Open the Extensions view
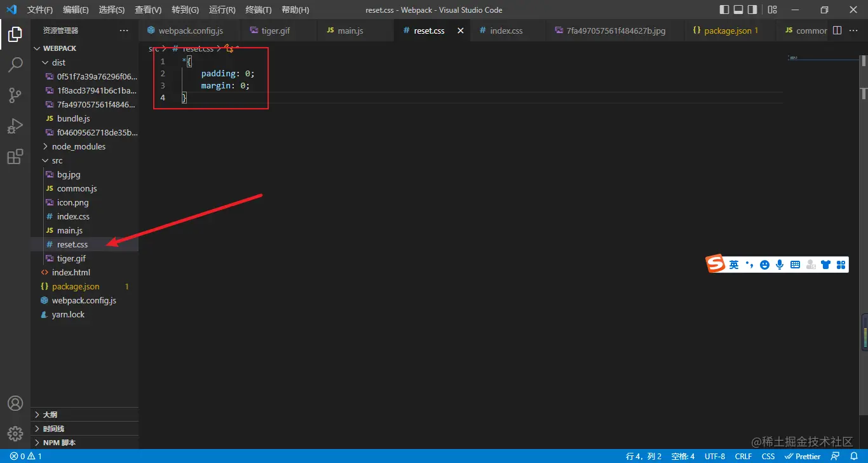 15,156
